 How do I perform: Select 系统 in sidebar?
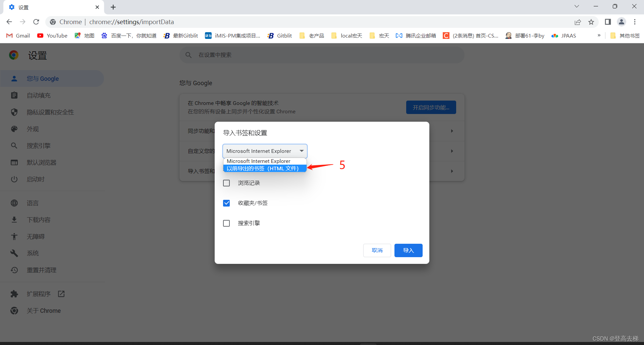52,253
